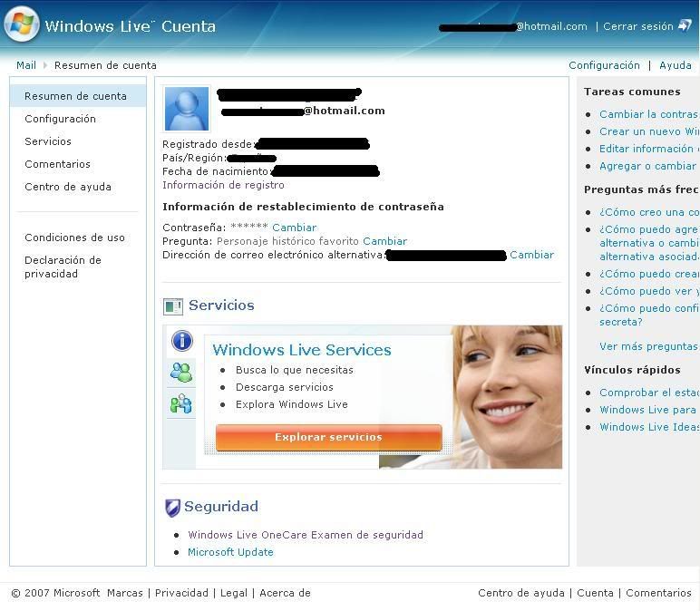Click the blue info icon in Services banner
700x611 pixels.
182,341
